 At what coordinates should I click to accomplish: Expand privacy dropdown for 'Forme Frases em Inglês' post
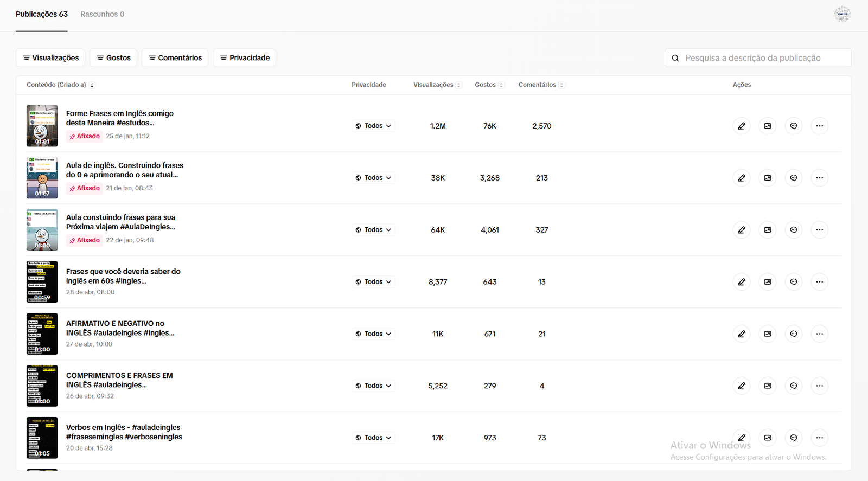(x=373, y=126)
